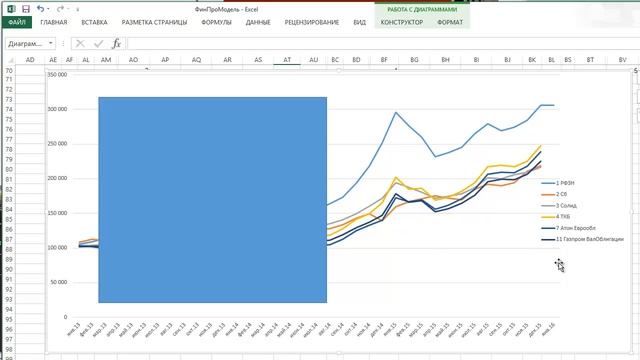Screen dimensions: 640x360
Task: Select row header 97
Action: [x=9, y=340]
